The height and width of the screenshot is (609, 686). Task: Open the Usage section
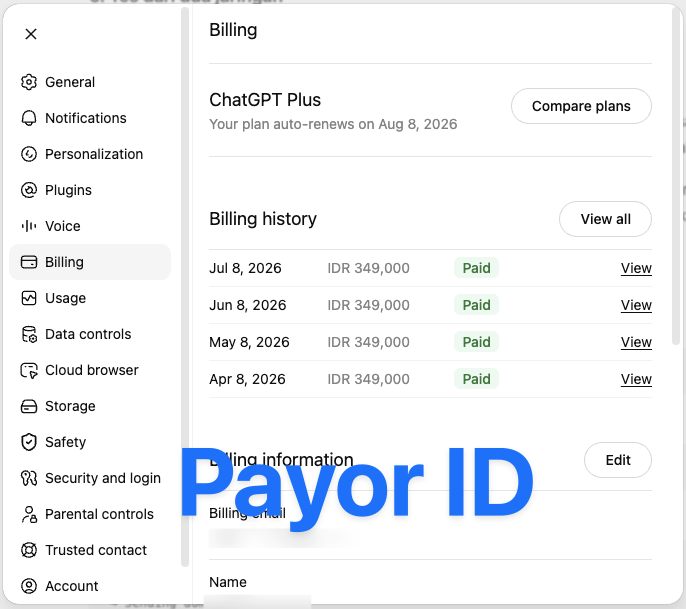click(x=90, y=298)
